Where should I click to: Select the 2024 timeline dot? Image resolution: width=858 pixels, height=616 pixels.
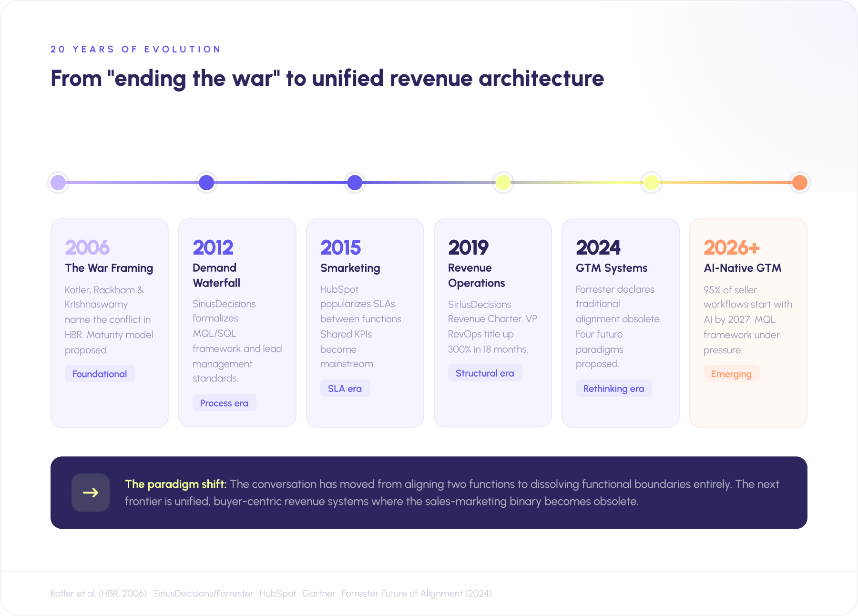(x=651, y=182)
